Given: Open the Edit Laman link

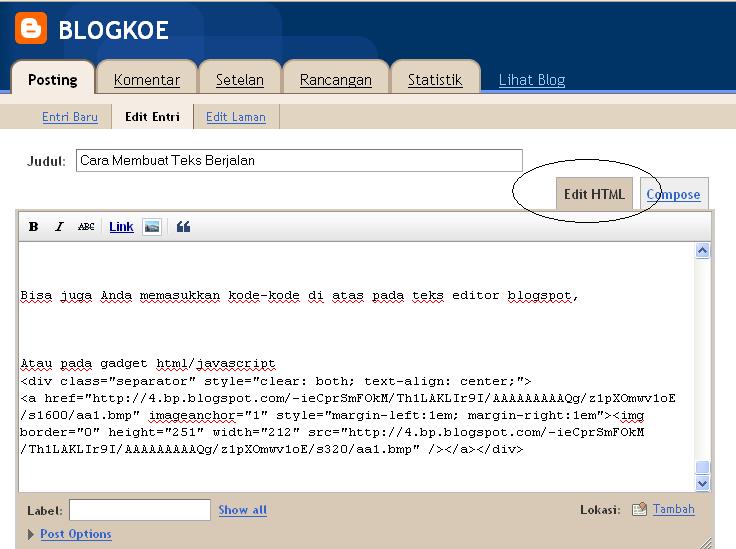Looking at the screenshot, I should click(x=236, y=117).
